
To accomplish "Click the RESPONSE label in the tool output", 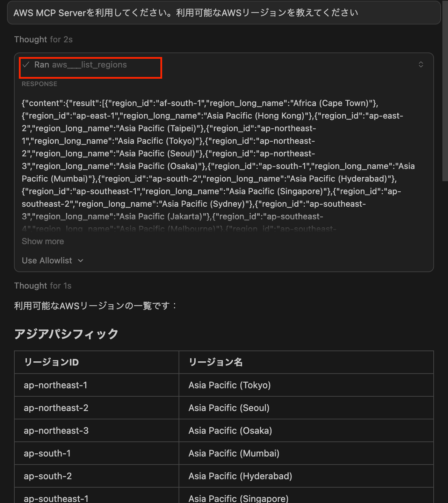I will point(39,84).
